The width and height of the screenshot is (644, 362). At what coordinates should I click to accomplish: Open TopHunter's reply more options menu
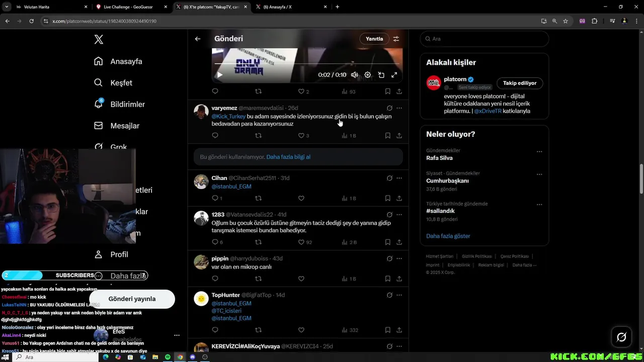click(x=399, y=295)
